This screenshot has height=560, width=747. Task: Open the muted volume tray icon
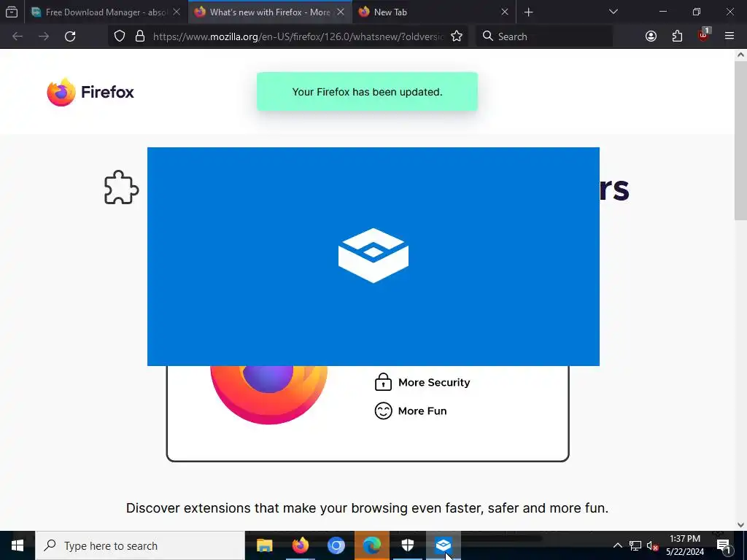coord(652,545)
